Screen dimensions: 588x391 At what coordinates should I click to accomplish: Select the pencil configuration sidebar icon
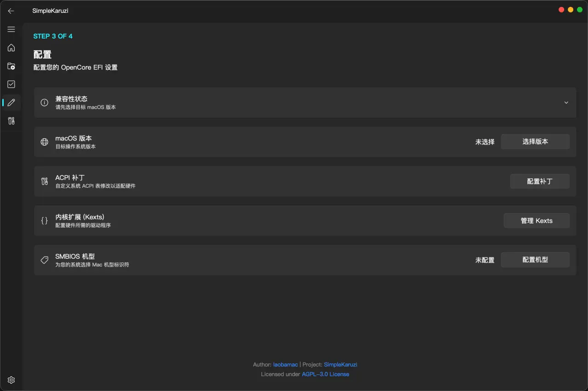point(11,102)
